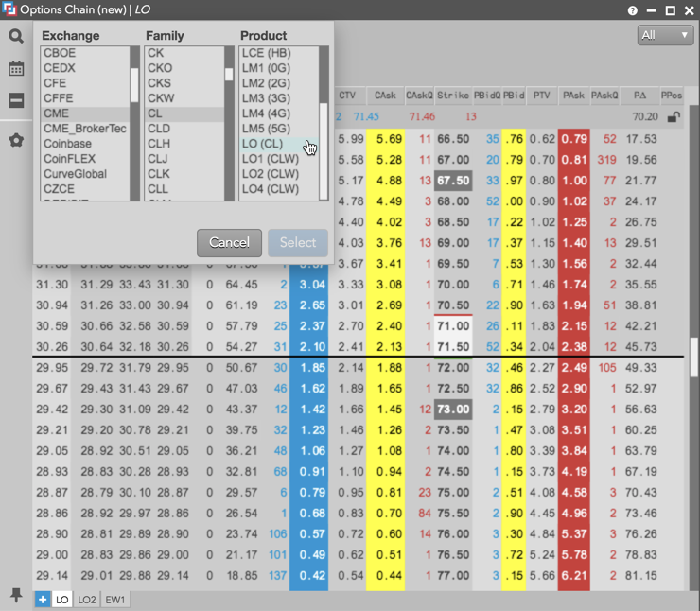
Task: Click the search magnifier icon in sidebar
Action: tap(16, 37)
